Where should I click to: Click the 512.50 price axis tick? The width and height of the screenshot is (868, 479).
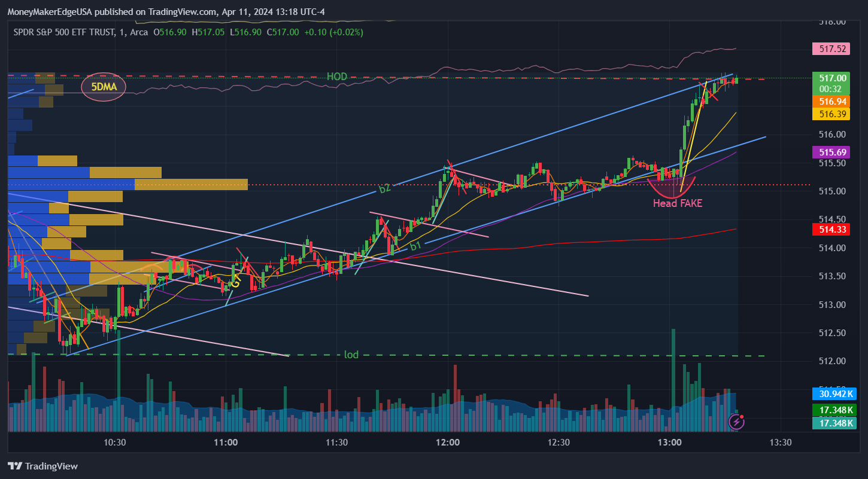(x=831, y=333)
